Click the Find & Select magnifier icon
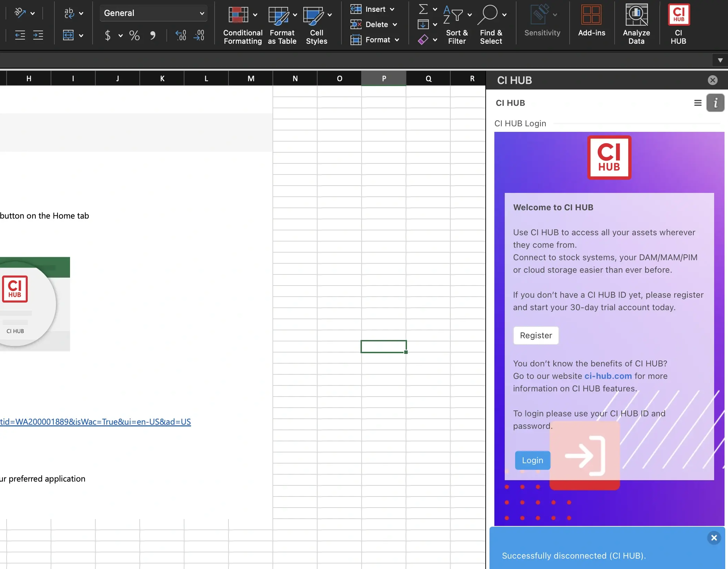 click(488, 15)
